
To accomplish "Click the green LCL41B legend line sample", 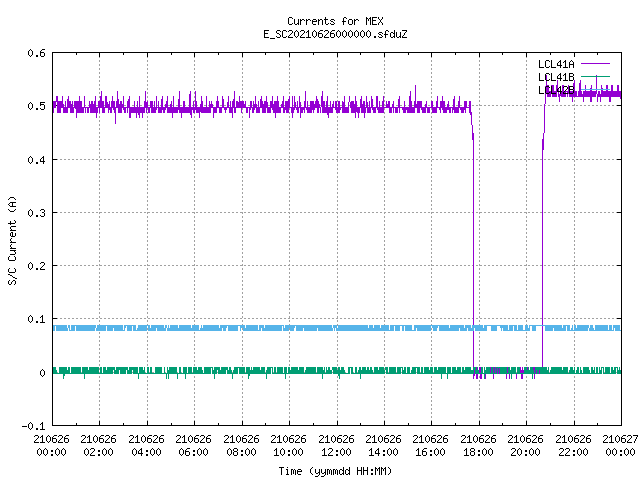I will (x=595, y=76).
